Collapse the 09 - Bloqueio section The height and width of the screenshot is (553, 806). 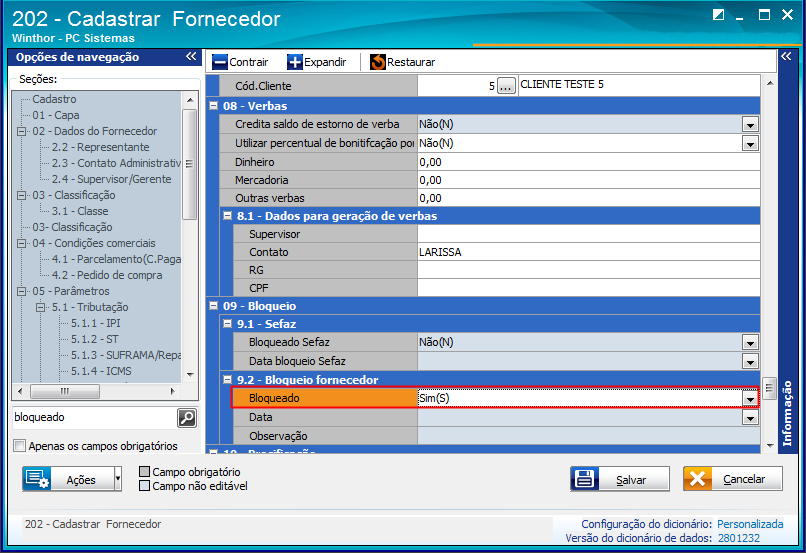[214, 306]
